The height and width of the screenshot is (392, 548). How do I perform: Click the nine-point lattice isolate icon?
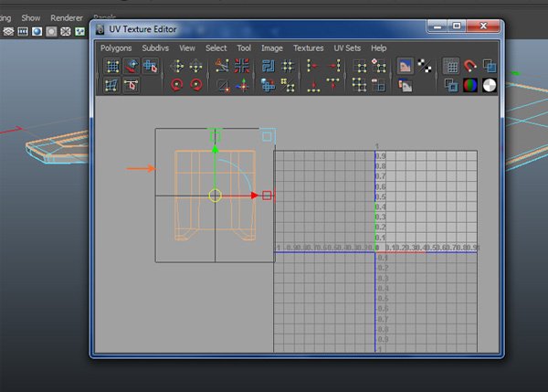(x=359, y=85)
